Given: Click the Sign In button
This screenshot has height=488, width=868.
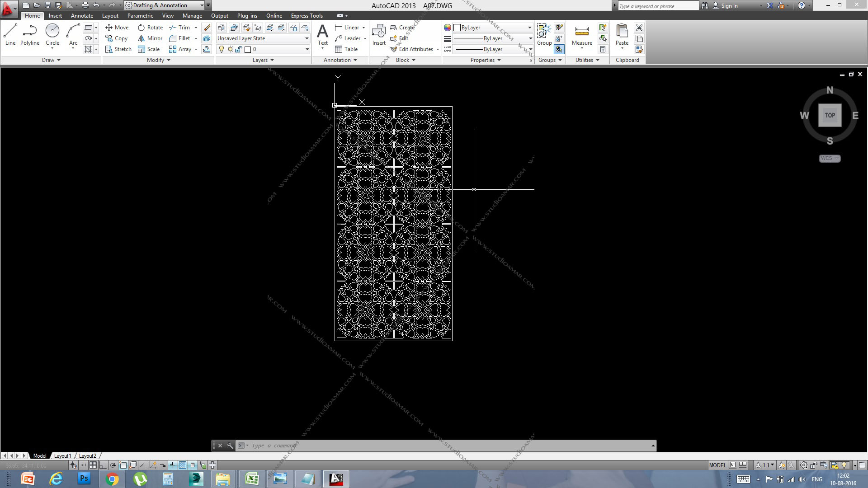Looking at the screenshot, I should pos(729,6).
